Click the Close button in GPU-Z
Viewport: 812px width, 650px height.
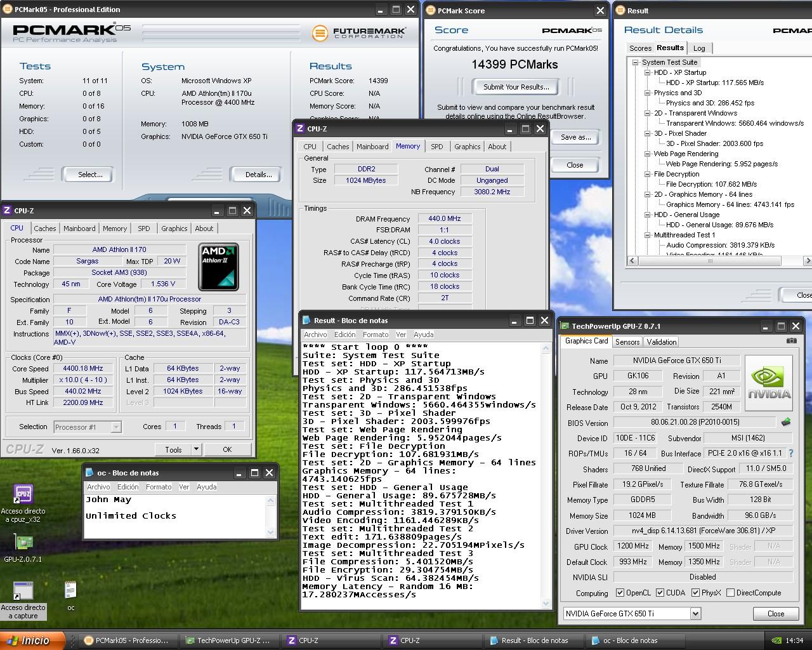pos(776,614)
